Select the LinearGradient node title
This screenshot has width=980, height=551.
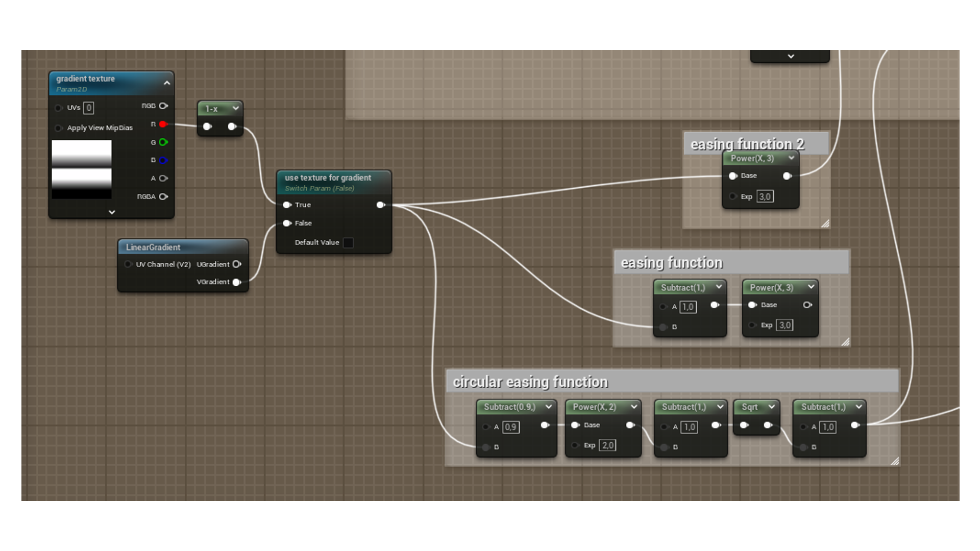pos(153,247)
